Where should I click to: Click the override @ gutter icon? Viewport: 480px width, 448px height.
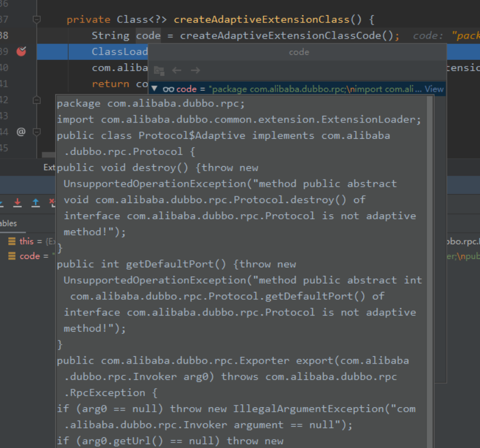[21, 132]
